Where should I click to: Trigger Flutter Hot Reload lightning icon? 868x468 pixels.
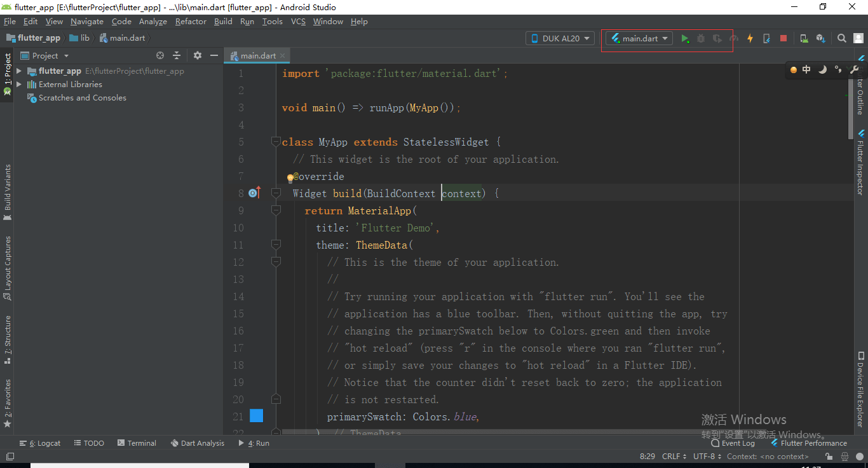coord(750,38)
